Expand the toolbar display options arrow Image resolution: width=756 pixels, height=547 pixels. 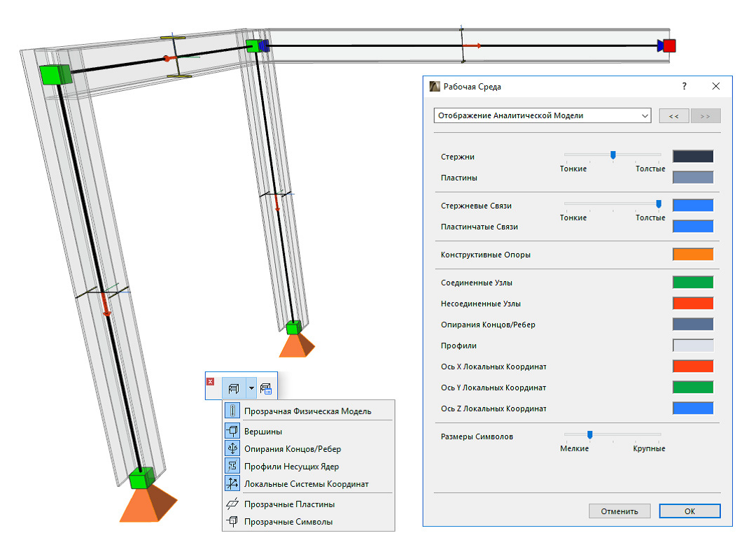(x=251, y=387)
